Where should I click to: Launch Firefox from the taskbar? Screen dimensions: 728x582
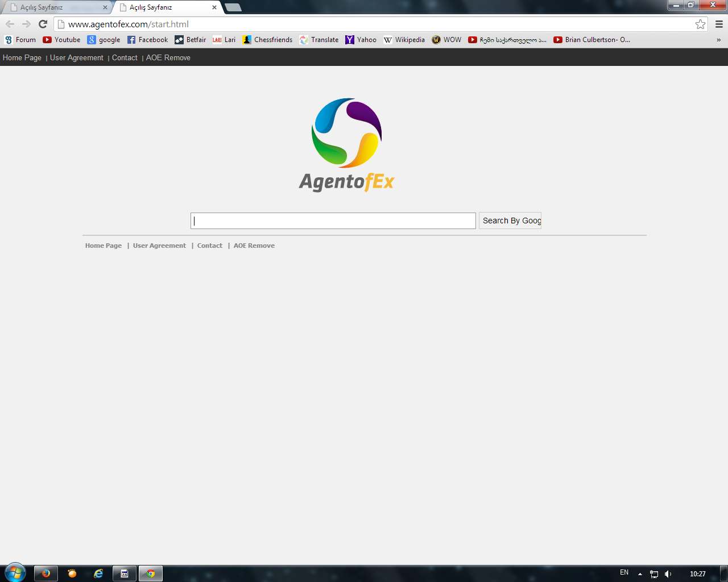pos(46,573)
